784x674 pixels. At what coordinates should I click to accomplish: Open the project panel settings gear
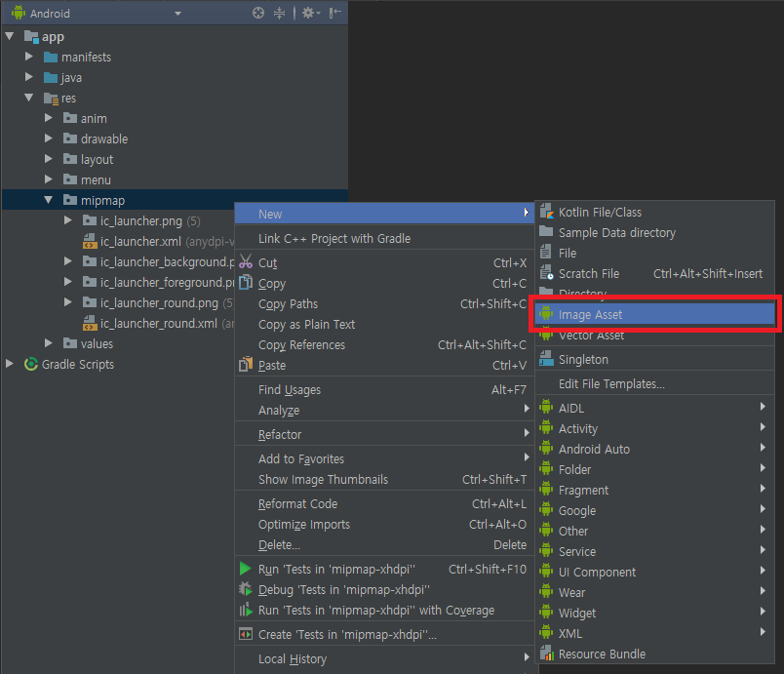click(309, 13)
